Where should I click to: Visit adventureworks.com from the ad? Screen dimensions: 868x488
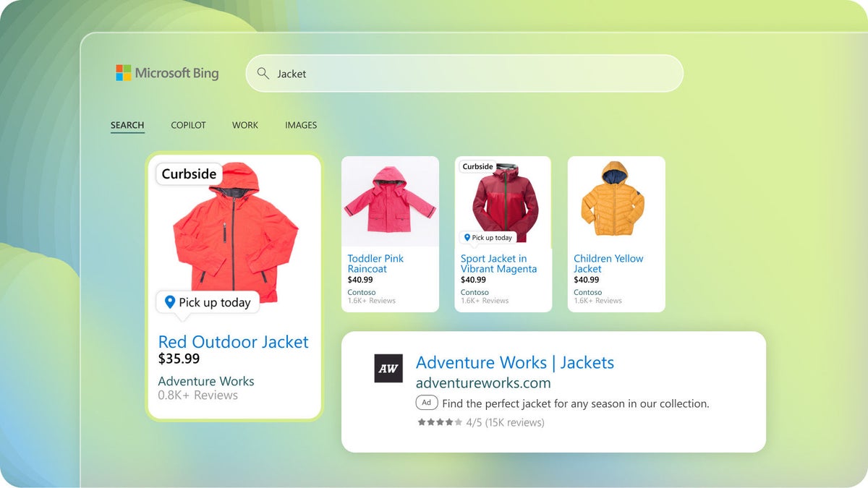tap(483, 382)
